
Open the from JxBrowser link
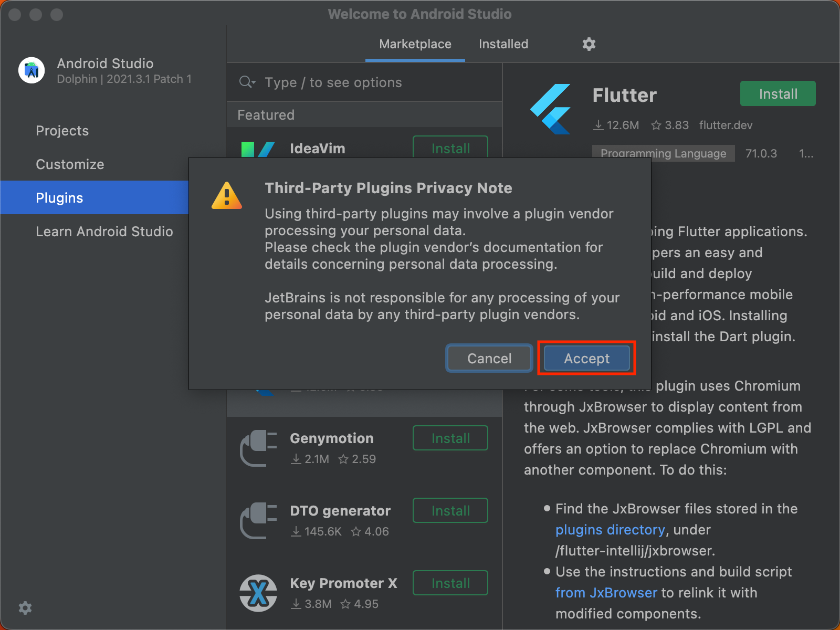click(606, 593)
